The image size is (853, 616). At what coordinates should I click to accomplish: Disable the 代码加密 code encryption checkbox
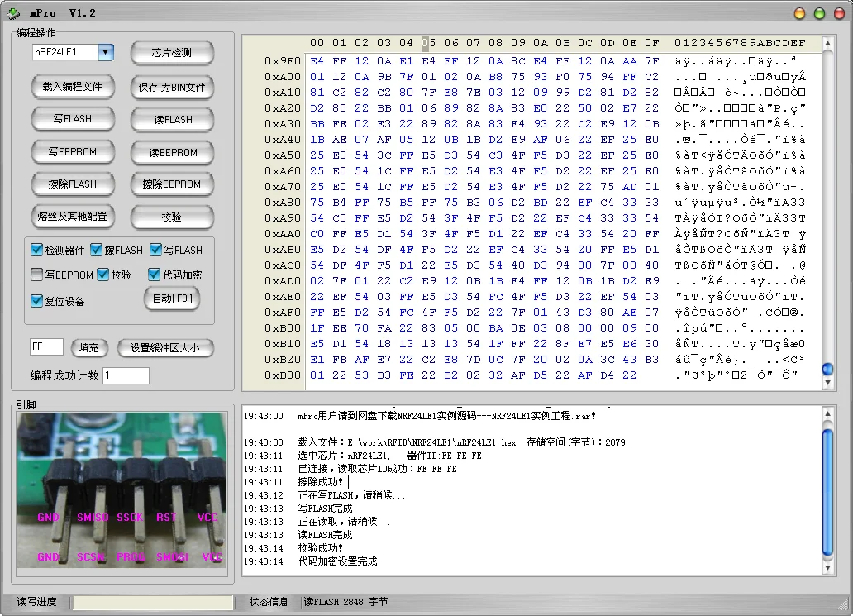[155, 275]
